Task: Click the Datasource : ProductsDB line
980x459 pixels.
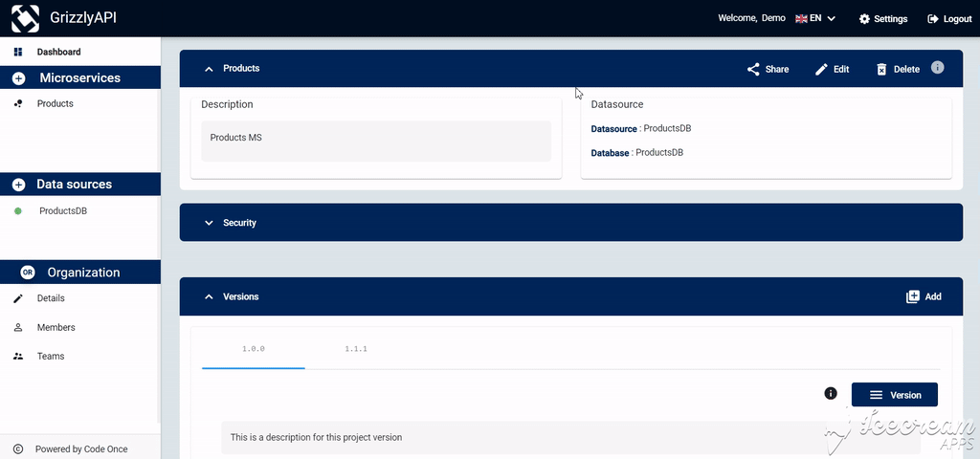Action: 640,129
